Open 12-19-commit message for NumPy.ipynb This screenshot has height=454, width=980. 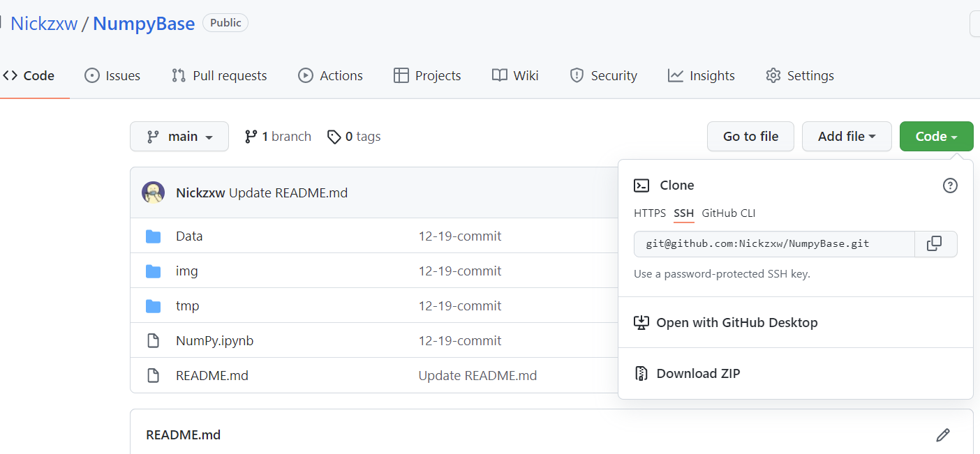[x=460, y=341]
